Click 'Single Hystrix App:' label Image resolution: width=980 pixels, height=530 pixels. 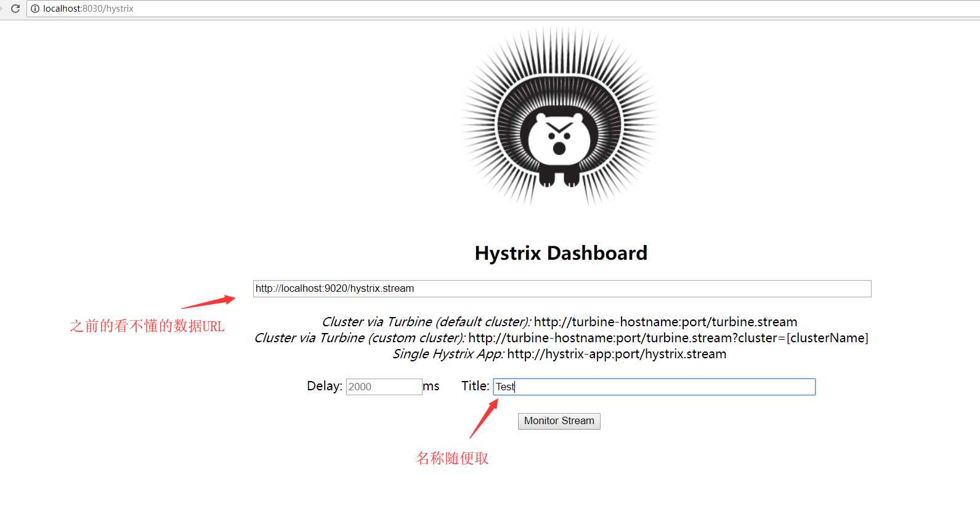coord(448,354)
